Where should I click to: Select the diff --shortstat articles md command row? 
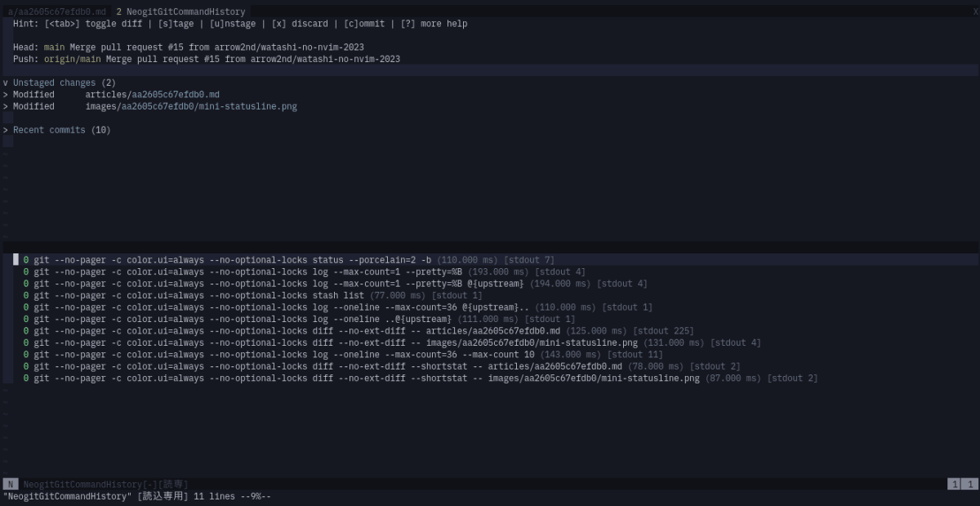(x=382, y=367)
